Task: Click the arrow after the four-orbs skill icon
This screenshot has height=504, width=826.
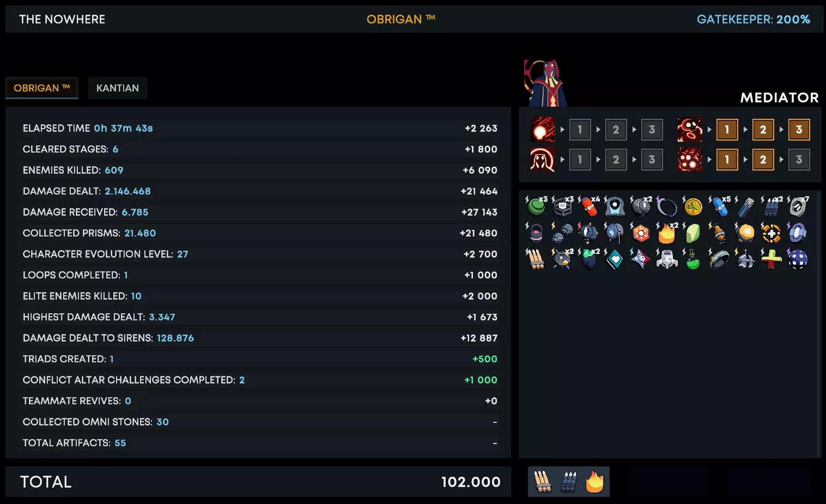Action: click(x=709, y=160)
